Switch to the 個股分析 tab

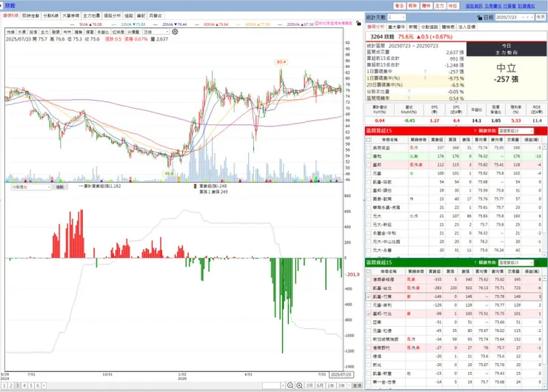[x=112, y=16]
